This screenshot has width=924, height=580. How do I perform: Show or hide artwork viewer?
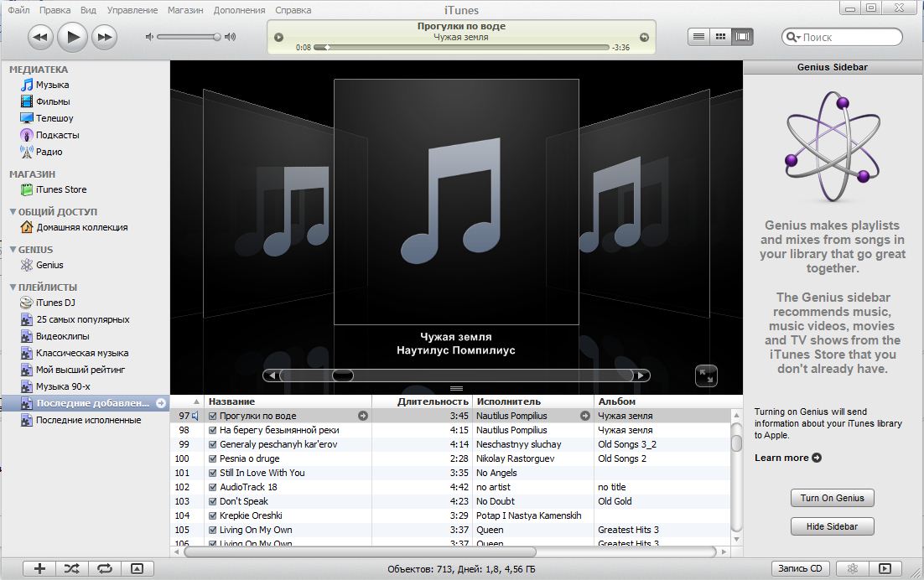click(x=138, y=568)
